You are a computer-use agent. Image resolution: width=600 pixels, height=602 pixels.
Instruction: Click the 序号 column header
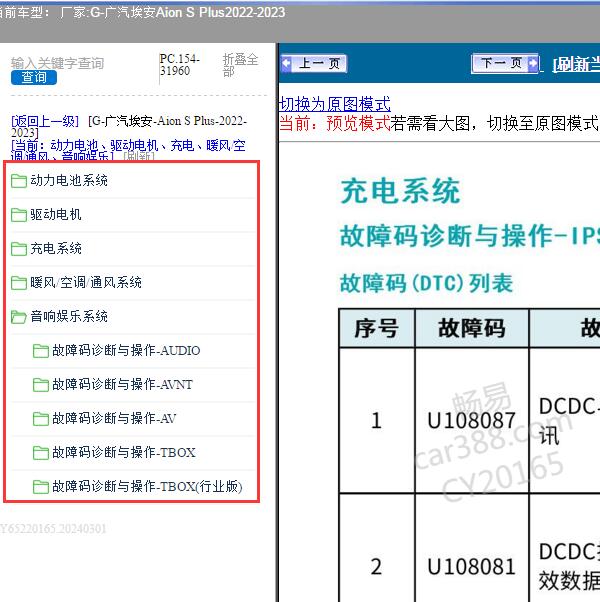(x=377, y=328)
